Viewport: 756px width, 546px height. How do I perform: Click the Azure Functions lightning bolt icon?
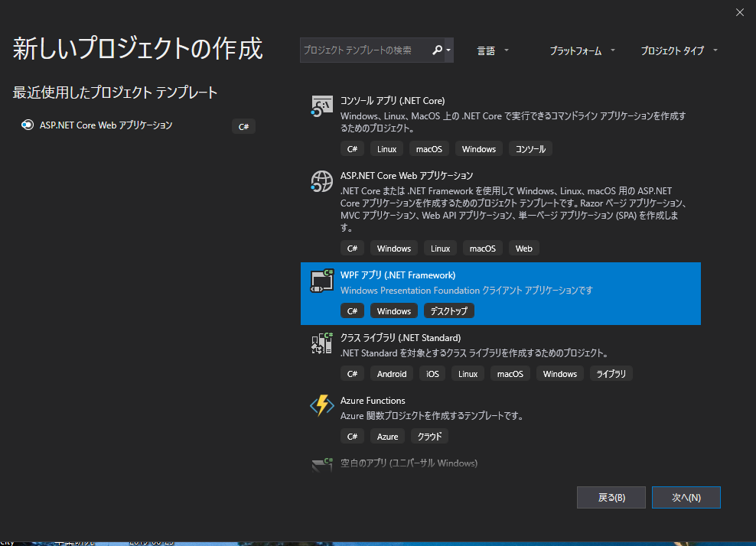tap(321, 406)
